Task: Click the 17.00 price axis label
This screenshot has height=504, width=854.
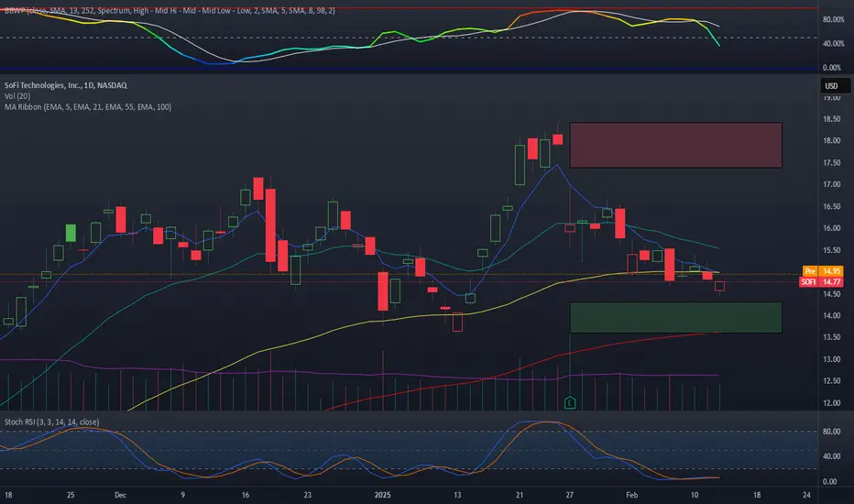Action: click(832, 184)
